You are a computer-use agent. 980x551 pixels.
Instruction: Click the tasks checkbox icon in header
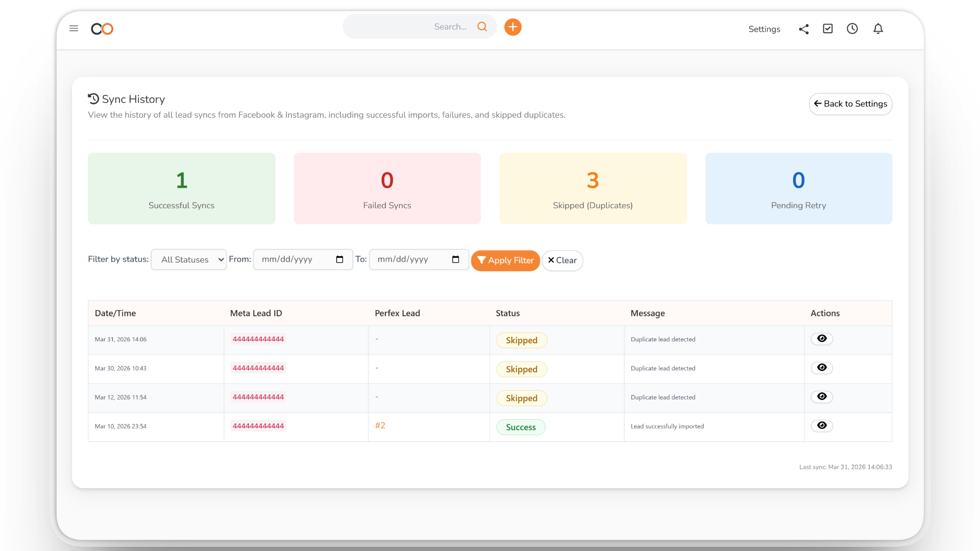point(828,29)
